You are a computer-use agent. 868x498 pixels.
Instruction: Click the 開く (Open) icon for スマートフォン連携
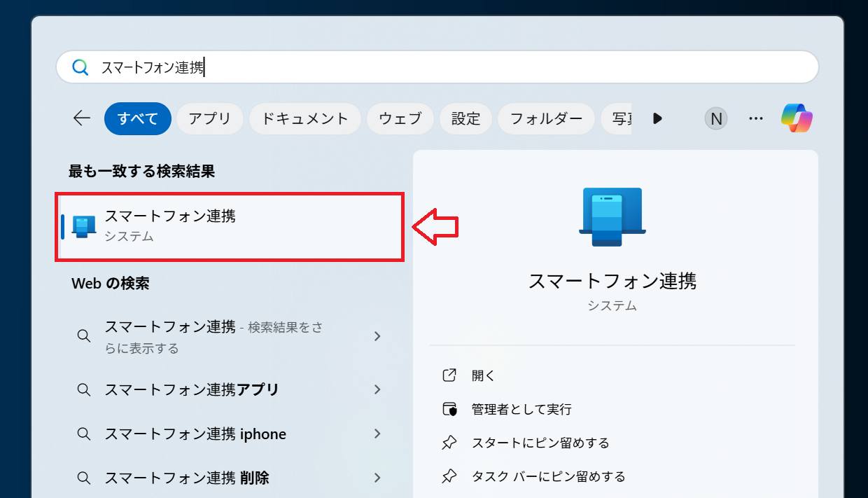450,375
